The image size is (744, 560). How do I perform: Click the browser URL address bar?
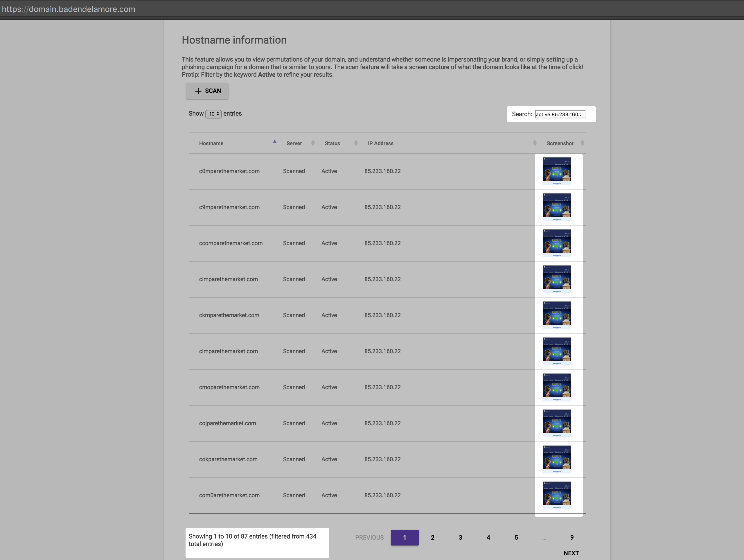tap(372, 9)
